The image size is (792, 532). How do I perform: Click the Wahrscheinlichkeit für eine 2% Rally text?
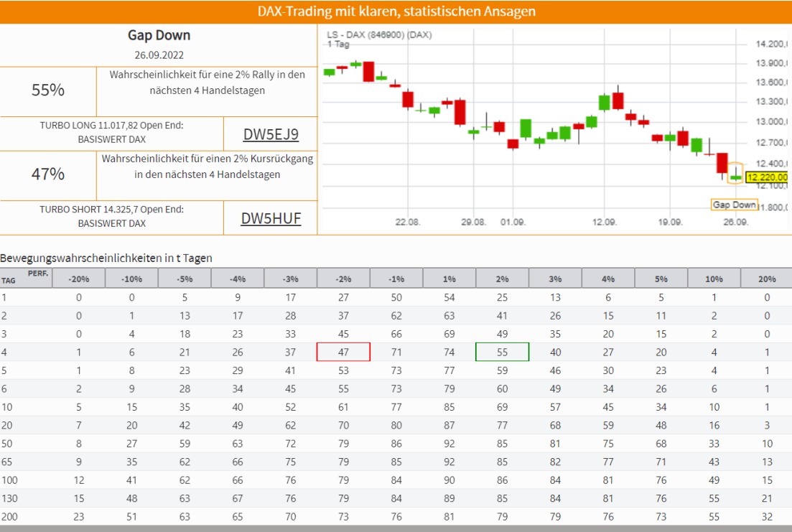pyautogui.click(x=207, y=83)
